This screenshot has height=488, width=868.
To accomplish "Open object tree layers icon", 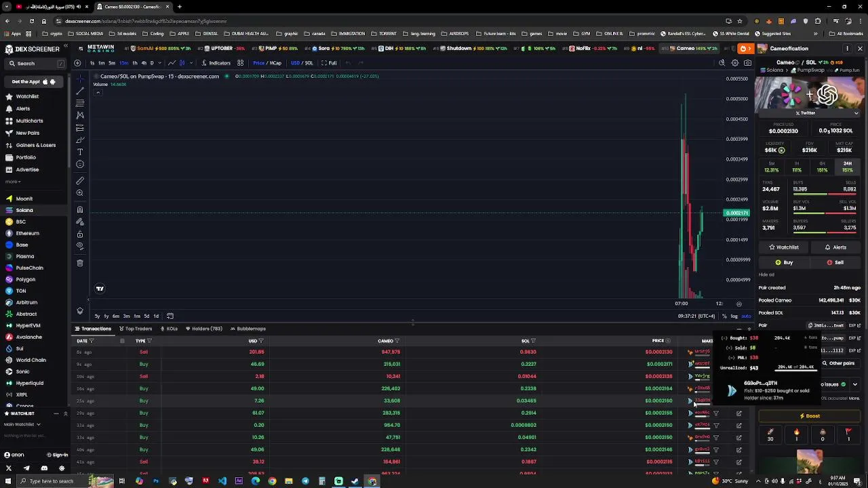I will tap(80, 311).
